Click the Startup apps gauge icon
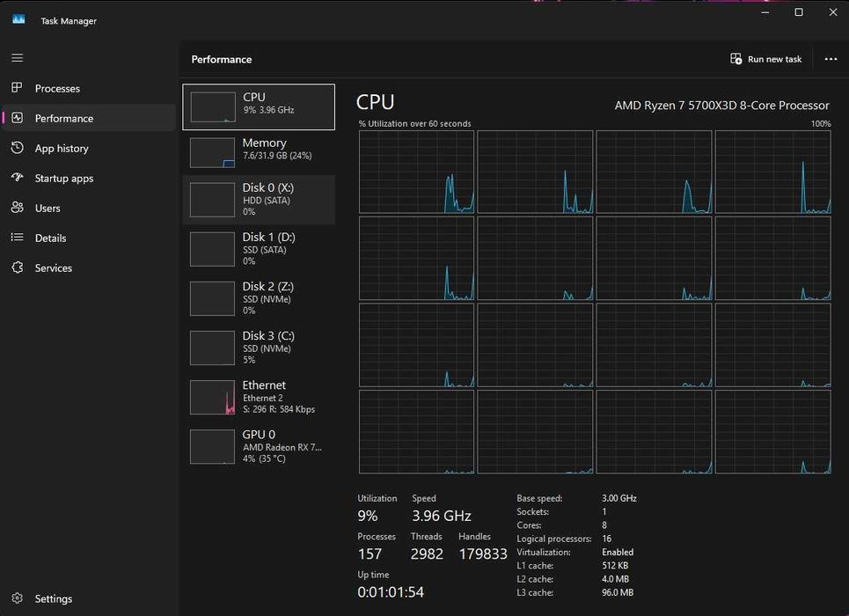Image resolution: width=849 pixels, height=616 pixels. tap(18, 177)
